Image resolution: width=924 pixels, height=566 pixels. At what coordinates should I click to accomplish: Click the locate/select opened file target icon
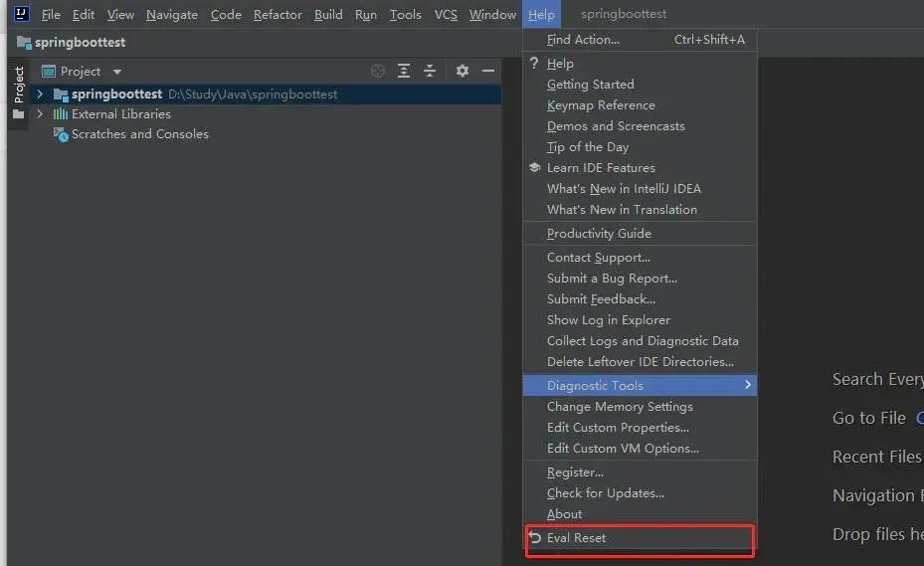[378, 71]
